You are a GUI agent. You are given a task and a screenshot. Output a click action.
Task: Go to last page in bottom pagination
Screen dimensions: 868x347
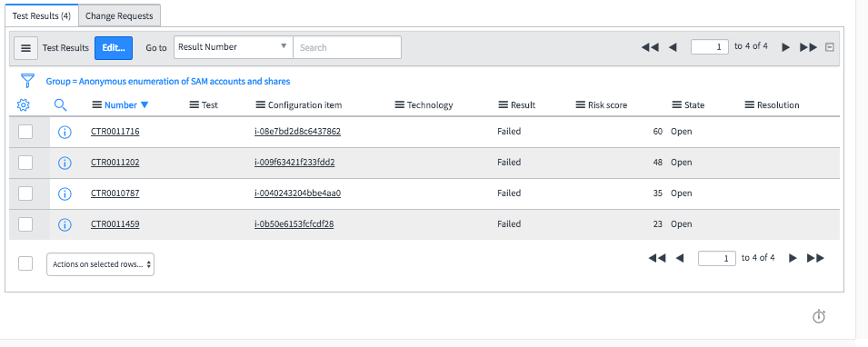[815, 258]
